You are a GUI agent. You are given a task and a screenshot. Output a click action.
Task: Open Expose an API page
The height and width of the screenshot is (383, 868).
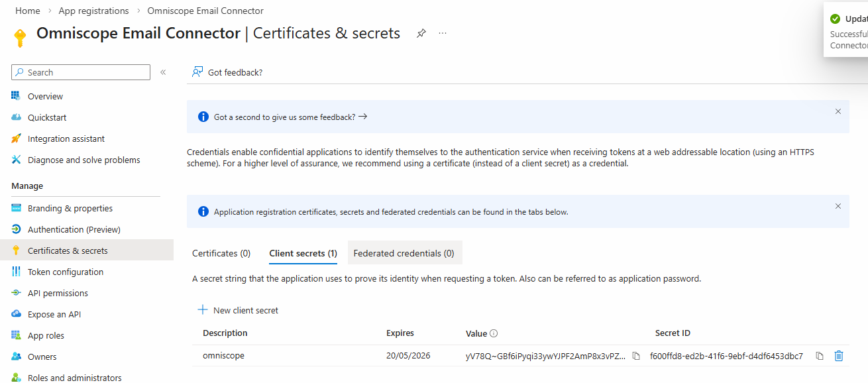[54, 314]
